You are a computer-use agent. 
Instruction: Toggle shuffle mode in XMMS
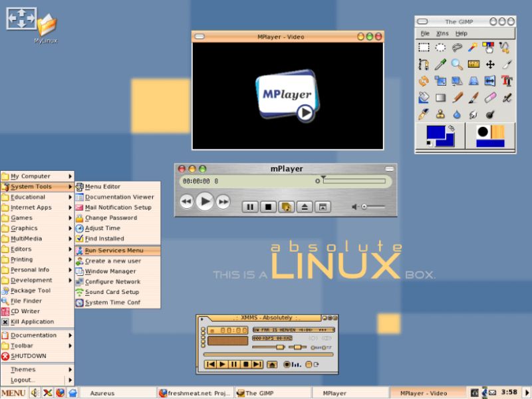click(313, 348)
